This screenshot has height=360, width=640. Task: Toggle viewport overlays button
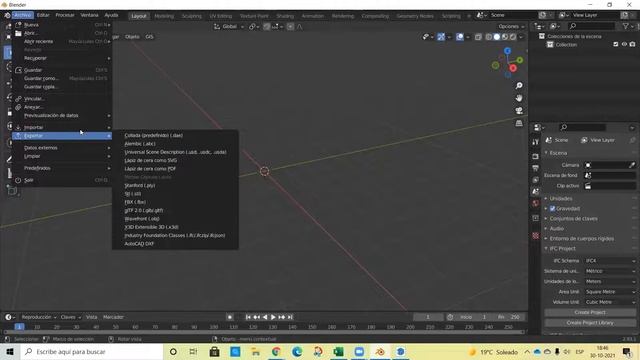pos(460,37)
